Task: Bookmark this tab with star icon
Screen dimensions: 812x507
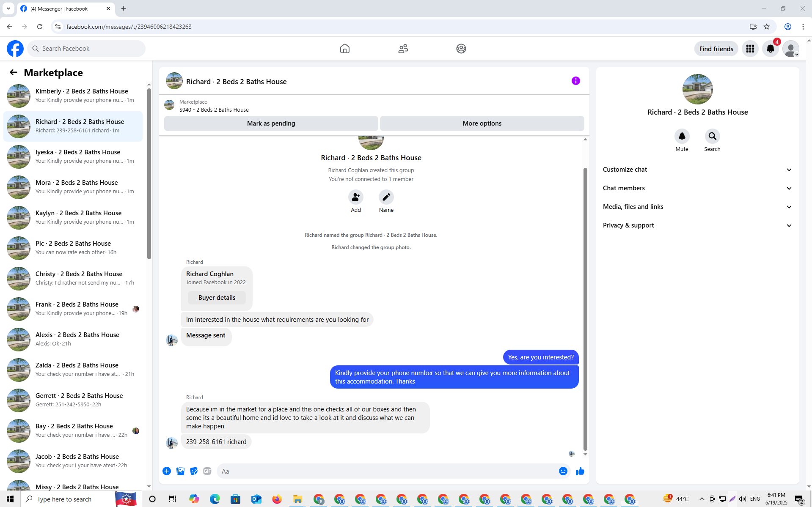Action: 767,27
